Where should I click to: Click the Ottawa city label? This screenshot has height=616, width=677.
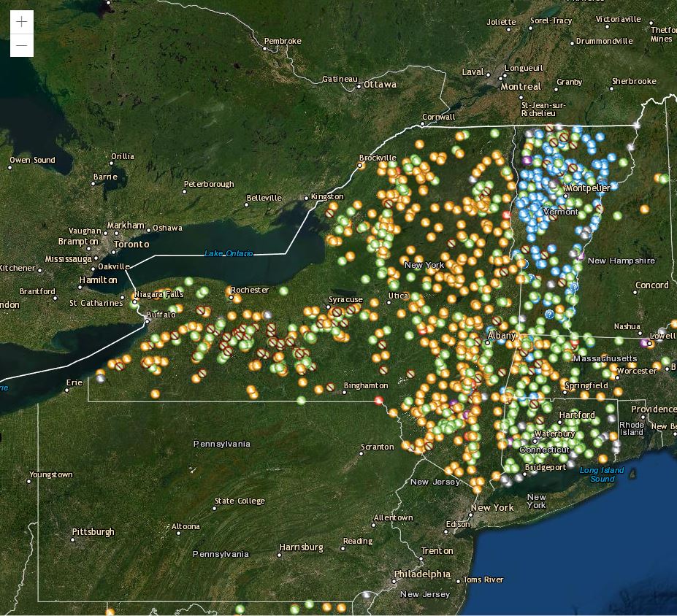click(380, 85)
